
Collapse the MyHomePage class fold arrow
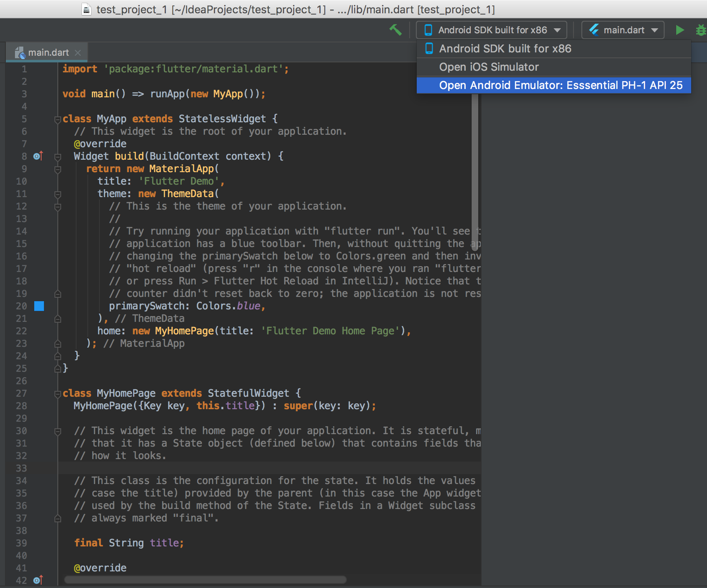point(57,393)
